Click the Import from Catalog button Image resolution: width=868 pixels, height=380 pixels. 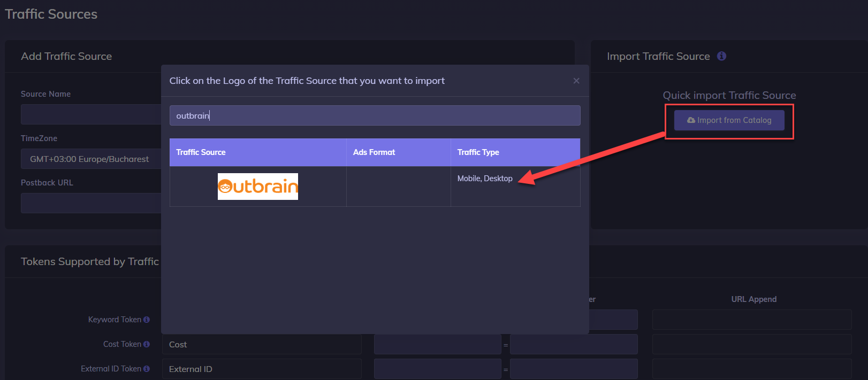click(729, 120)
